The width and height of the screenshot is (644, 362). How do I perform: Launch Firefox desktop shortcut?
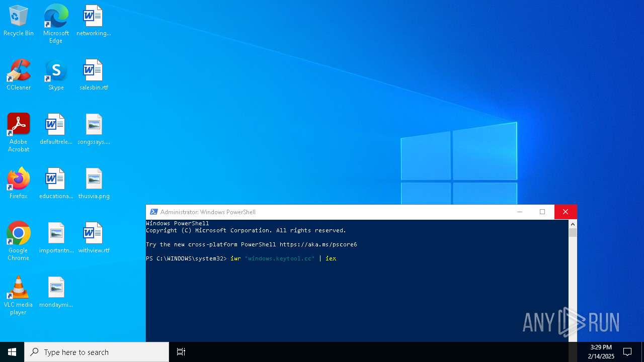coord(19,184)
